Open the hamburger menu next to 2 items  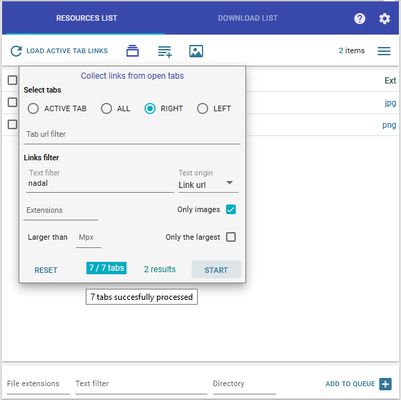pos(384,51)
